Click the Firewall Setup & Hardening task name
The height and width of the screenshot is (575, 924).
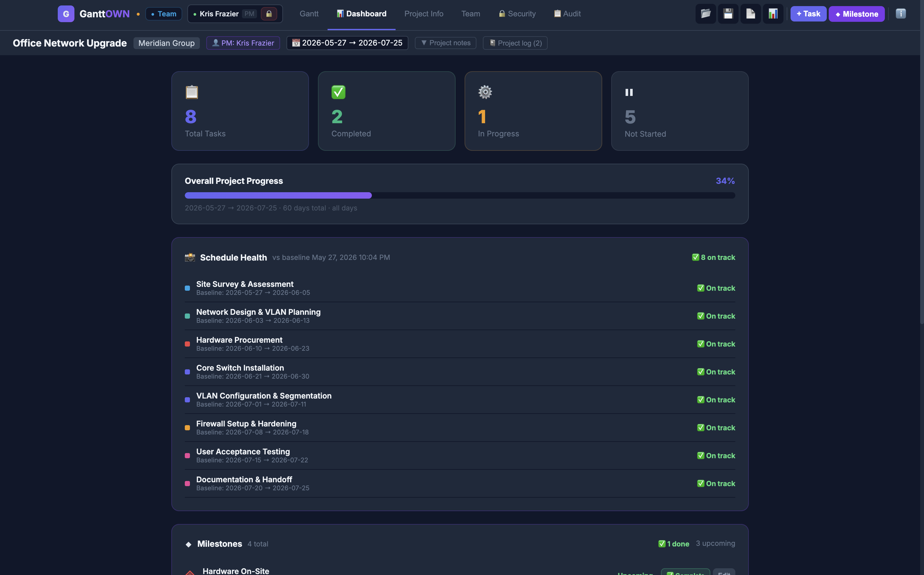pyautogui.click(x=246, y=424)
